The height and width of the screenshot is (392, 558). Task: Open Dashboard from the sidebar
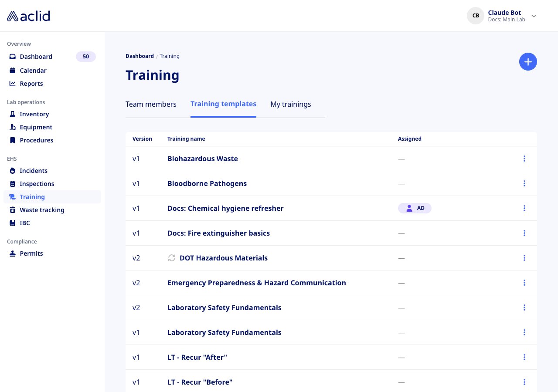(52, 57)
